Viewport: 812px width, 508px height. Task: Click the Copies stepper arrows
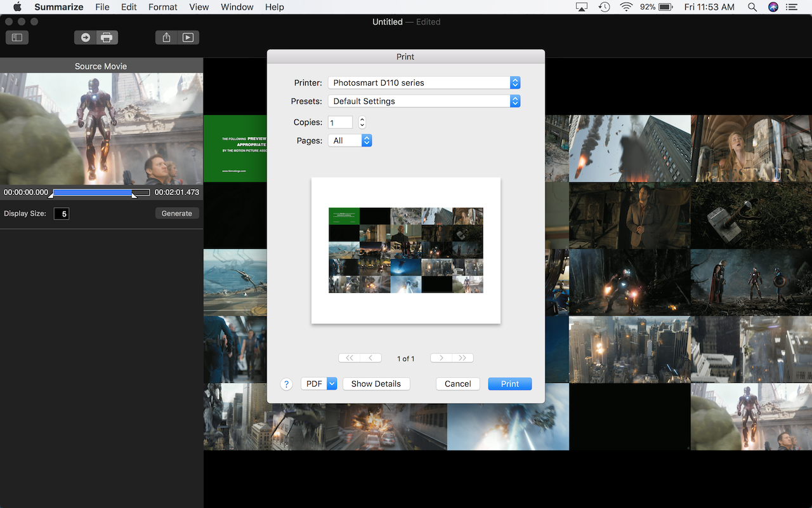[x=362, y=123]
